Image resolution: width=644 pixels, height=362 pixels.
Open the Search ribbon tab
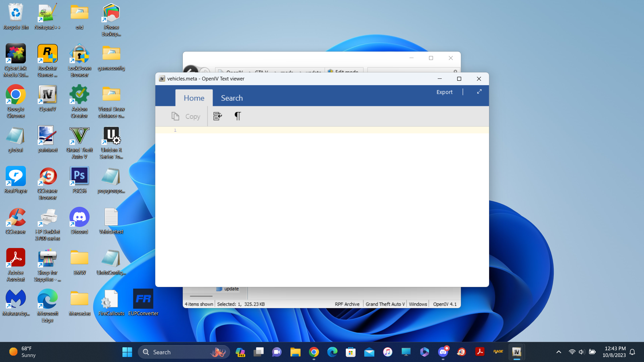232,98
